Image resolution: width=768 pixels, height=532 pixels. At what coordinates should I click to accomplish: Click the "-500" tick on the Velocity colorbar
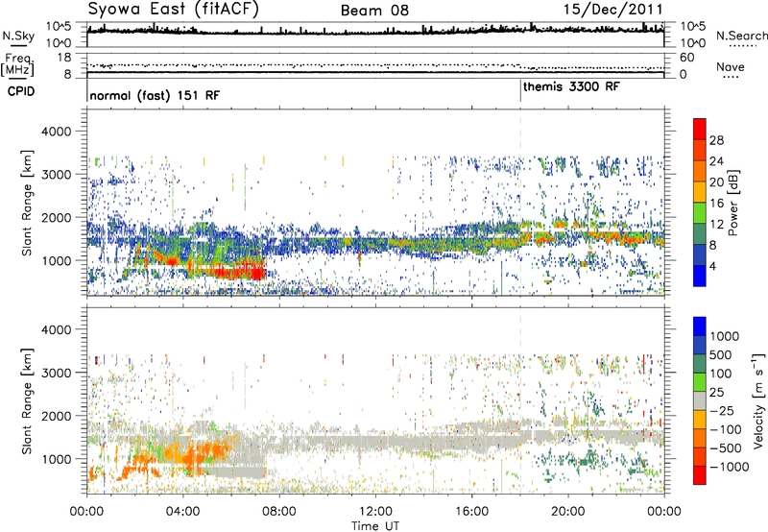726,447
